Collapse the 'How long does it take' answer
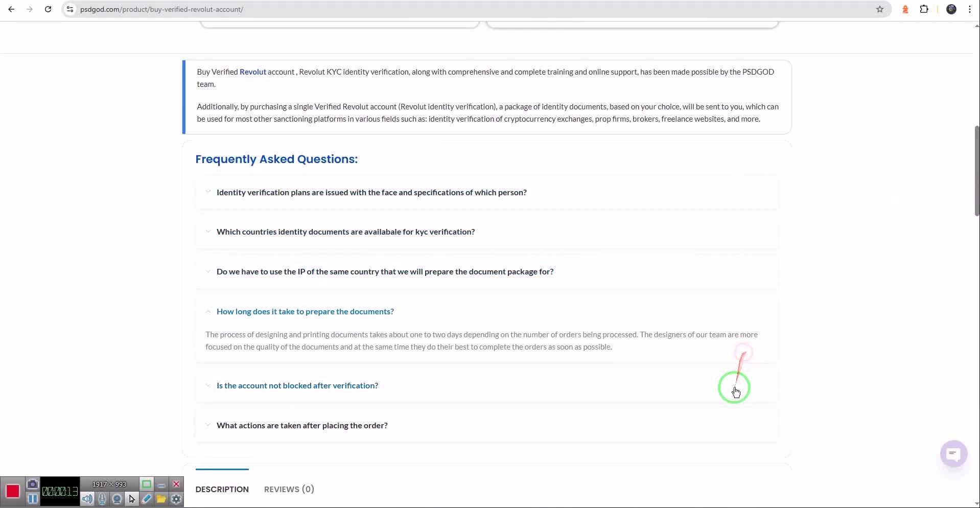980x508 pixels. pos(305,312)
